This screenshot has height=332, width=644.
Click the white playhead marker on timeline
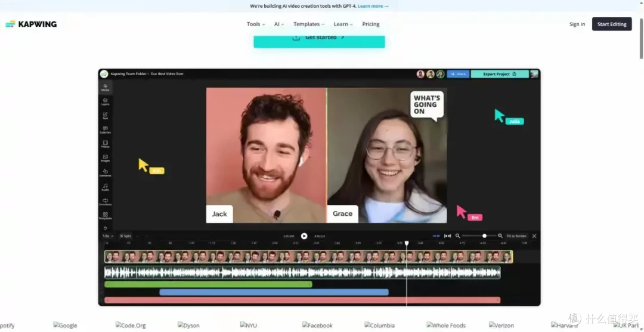pyautogui.click(x=407, y=243)
